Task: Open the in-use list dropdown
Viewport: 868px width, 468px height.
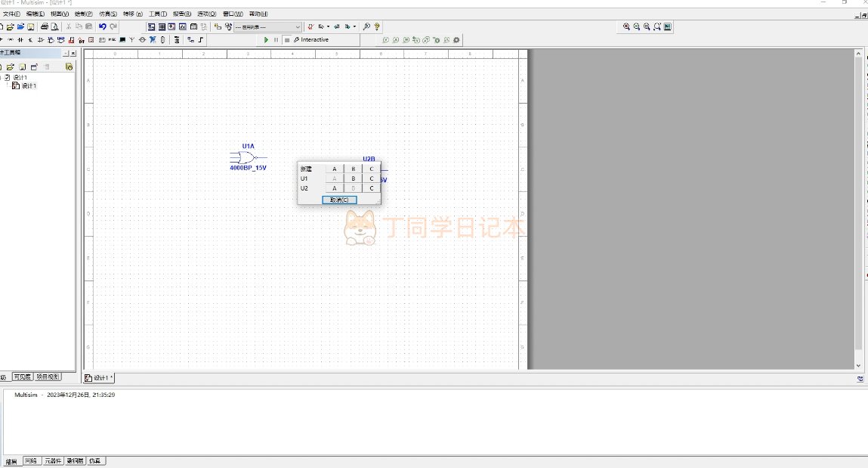Action: 297,26
